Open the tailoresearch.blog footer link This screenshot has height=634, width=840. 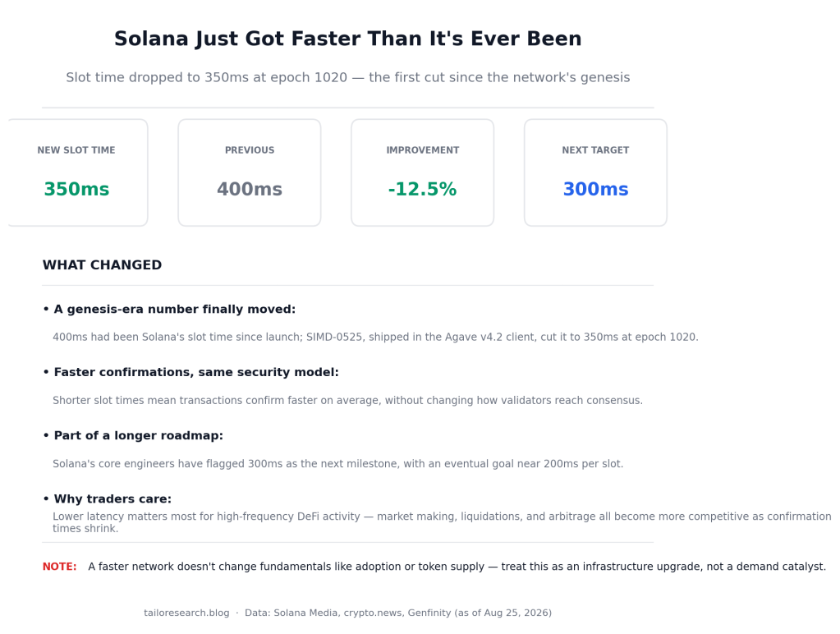(x=186, y=613)
